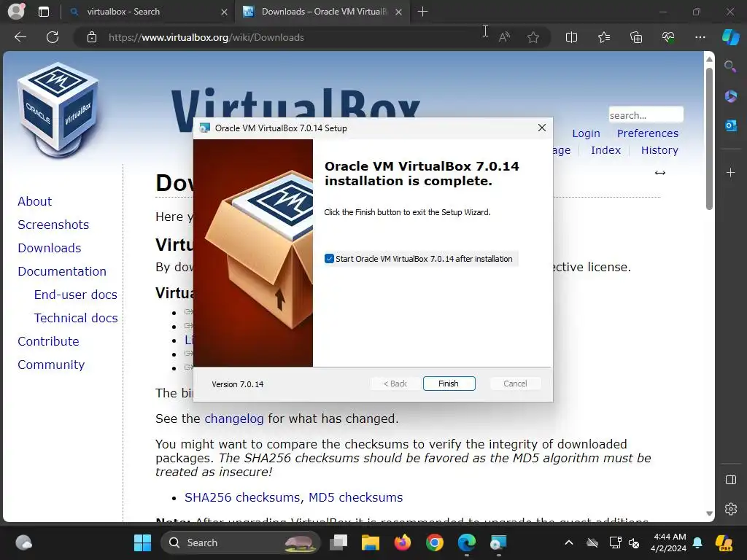
Task: Launch Google Chrome from taskbar
Action: [435, 542]
